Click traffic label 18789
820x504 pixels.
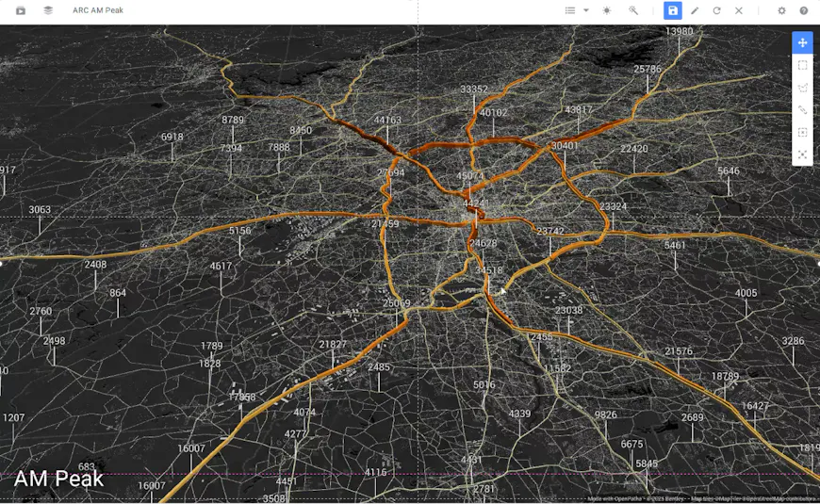(x=725, y=377)
